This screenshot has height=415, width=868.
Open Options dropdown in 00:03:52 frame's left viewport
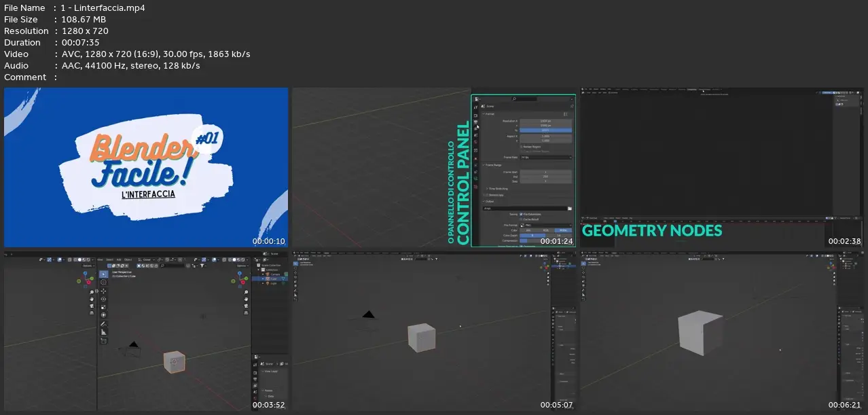[x=88, y=266]
